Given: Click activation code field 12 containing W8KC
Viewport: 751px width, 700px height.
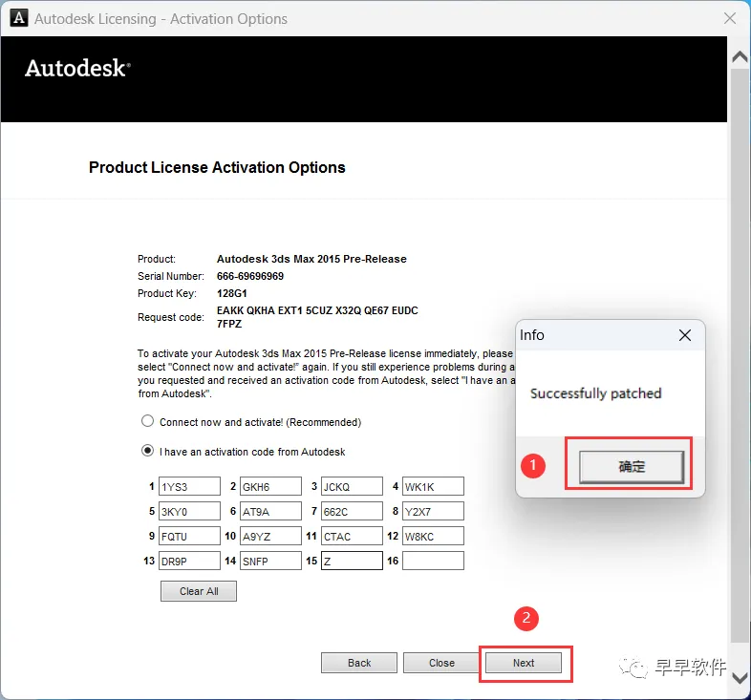Looking at the screenshot, I should coord(433,537).
